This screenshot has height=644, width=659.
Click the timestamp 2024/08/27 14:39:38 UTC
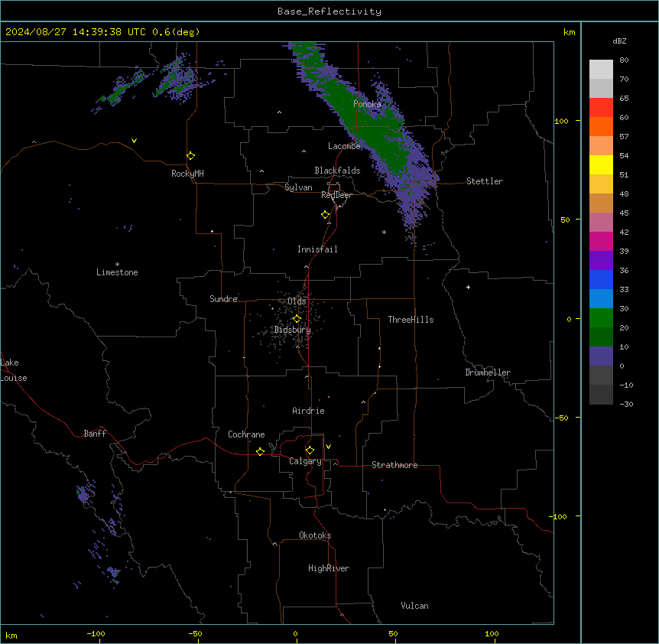[75, 32]
